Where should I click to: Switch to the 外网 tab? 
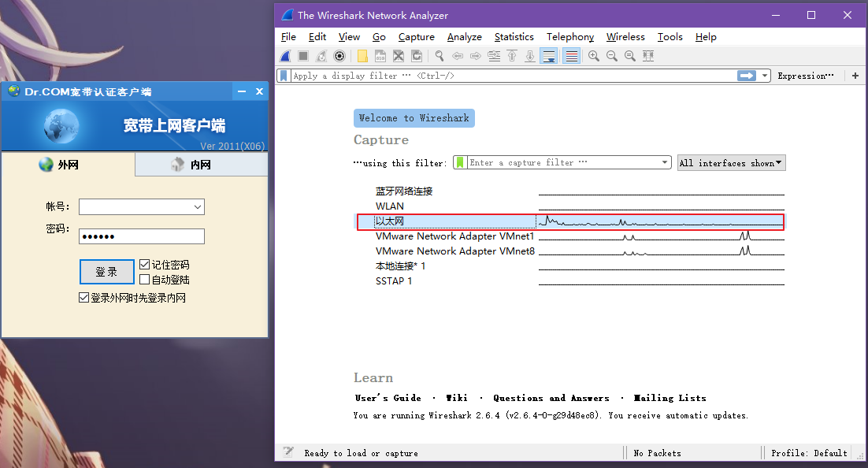[x=68, y=165]
